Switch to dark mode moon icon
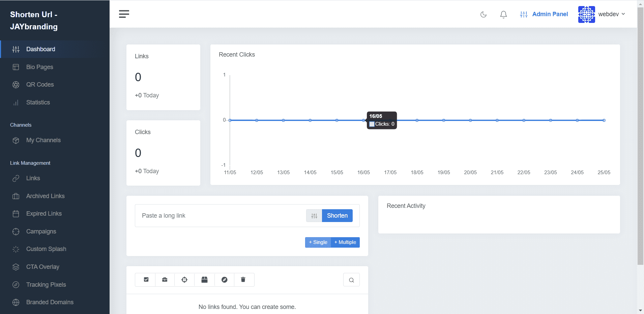The height and width of the screenshot is (314, 644). point(484,14)
